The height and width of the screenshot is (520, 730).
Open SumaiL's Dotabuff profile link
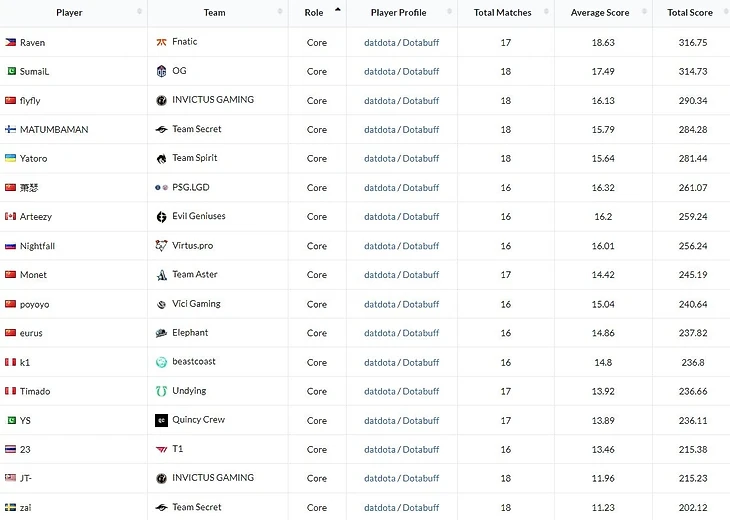(x=420, y=72)
